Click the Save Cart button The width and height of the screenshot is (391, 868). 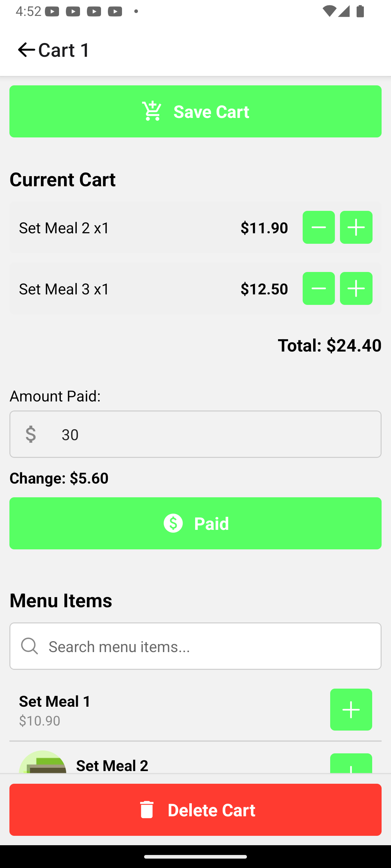pos(195,111)
